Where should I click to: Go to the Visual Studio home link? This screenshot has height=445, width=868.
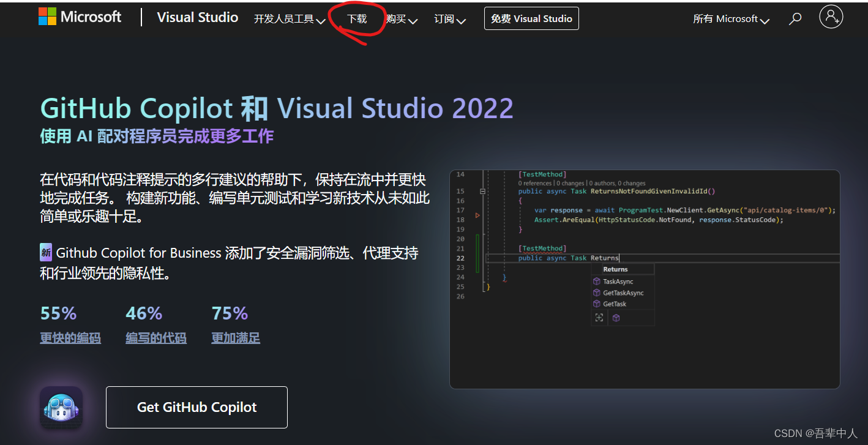(x=198, y=17)
